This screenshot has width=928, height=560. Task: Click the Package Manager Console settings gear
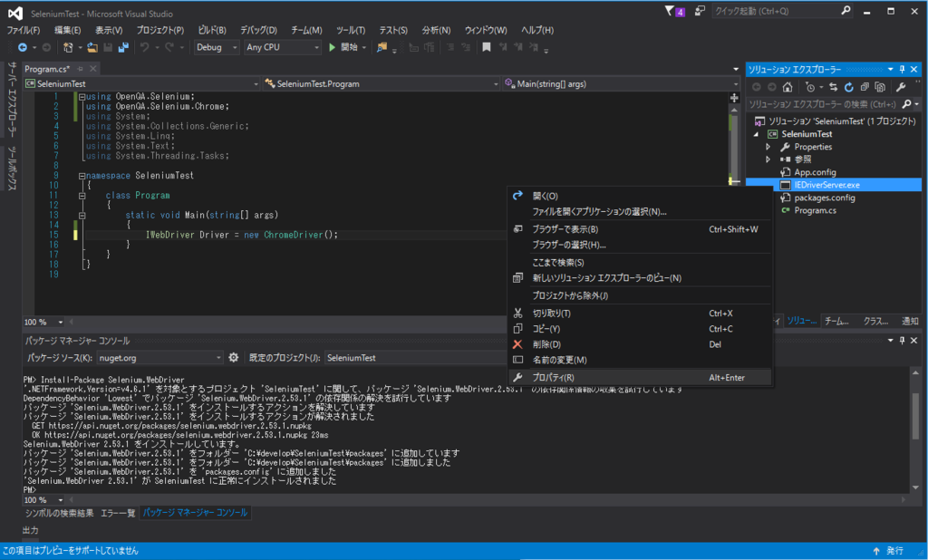point(233,358)
